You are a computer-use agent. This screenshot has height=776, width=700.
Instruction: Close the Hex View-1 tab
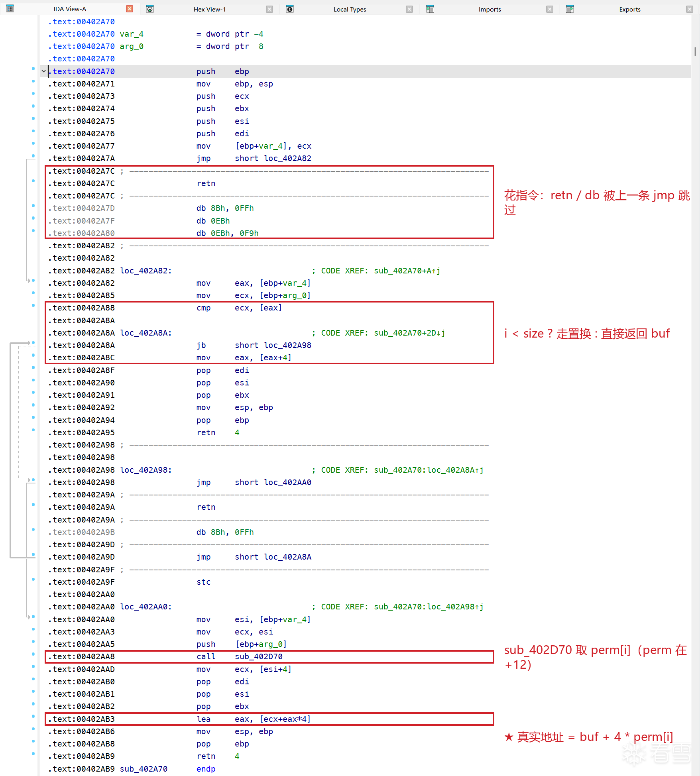tap(269, 9)
